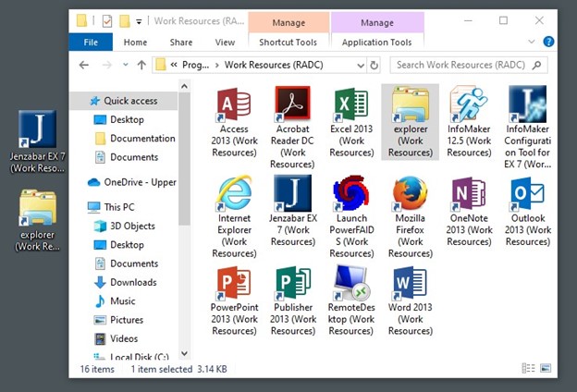Image resolution: width=577 pixels, height=392 pixels.
Task: Select Publisher 2013 shortcut
Action: tap(293, 300)
